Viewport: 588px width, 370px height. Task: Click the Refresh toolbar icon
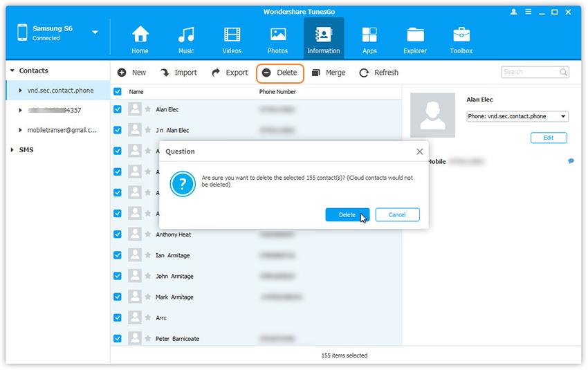pyautogui.click(x=364, y=73)
